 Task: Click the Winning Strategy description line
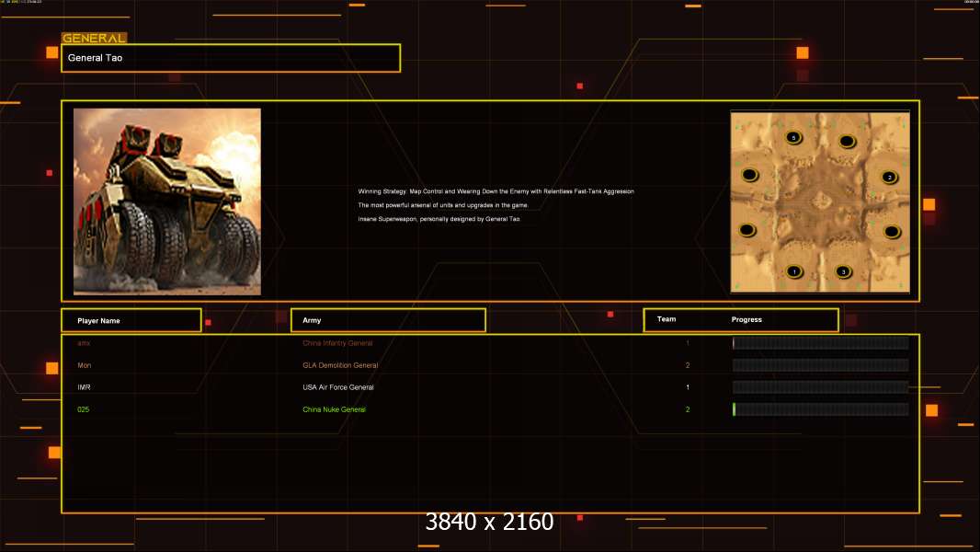coord(496,191)
